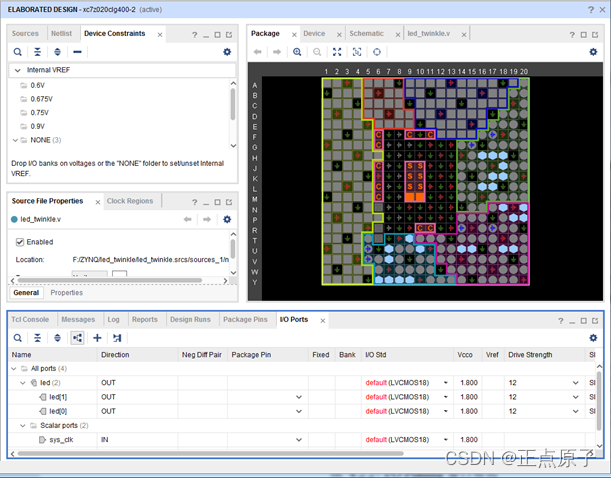Click the autofit selection circle icon
This screenshot has width=611, height=478.
click(377, 52)
